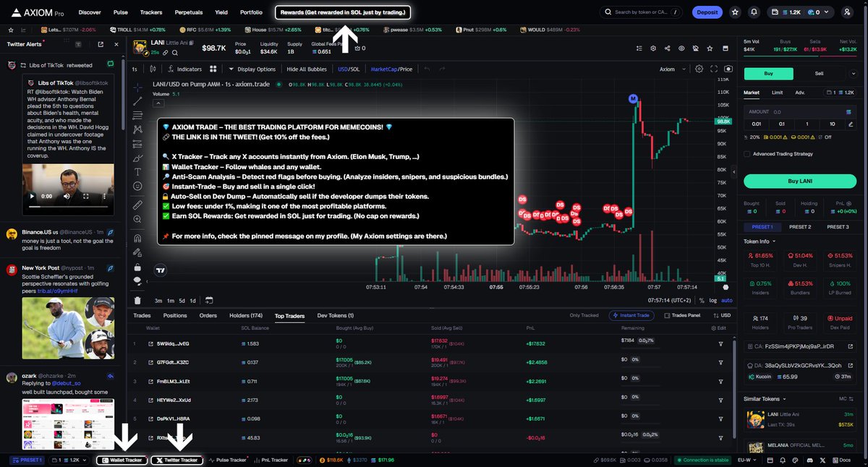The height and width of the screenshot is (467, 868).
Task: Toggle Only Tracked traders filter
Action: pyautogui.click(x=584, y=315)
